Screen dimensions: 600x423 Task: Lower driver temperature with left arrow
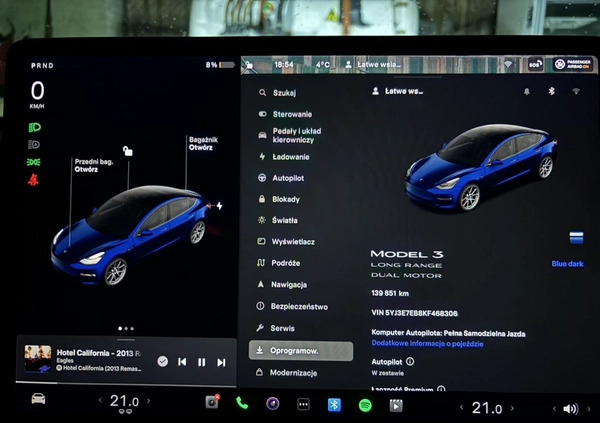[x=100, y=400]
